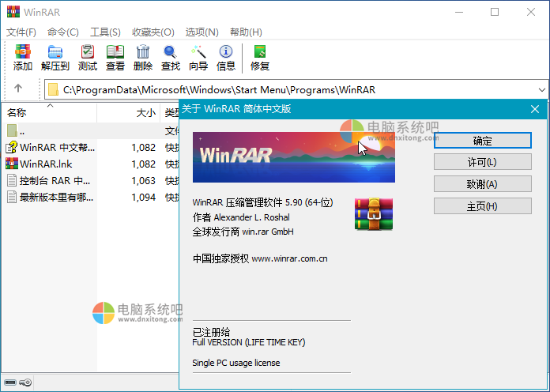Click the WinRAR title bar app icon

(x=13, y=12)
